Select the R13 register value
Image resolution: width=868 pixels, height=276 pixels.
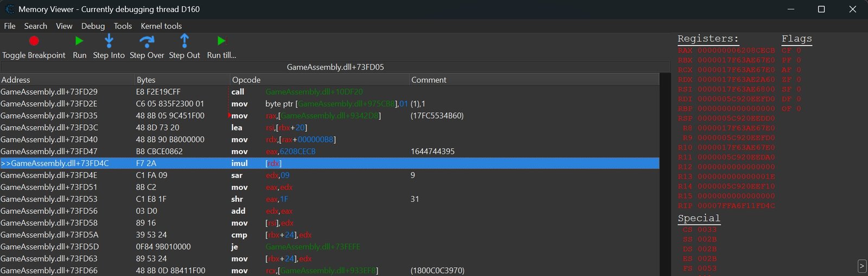point(726,177)
